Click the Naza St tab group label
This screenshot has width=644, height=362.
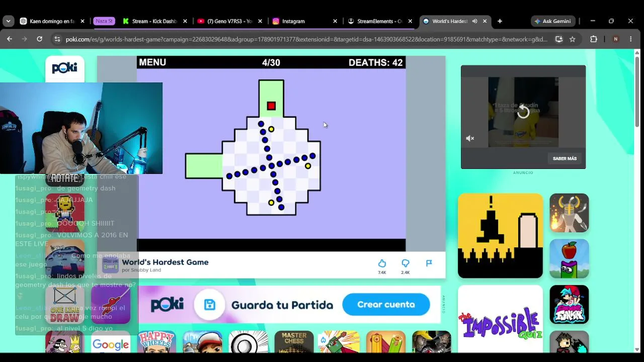click(104, 21)
